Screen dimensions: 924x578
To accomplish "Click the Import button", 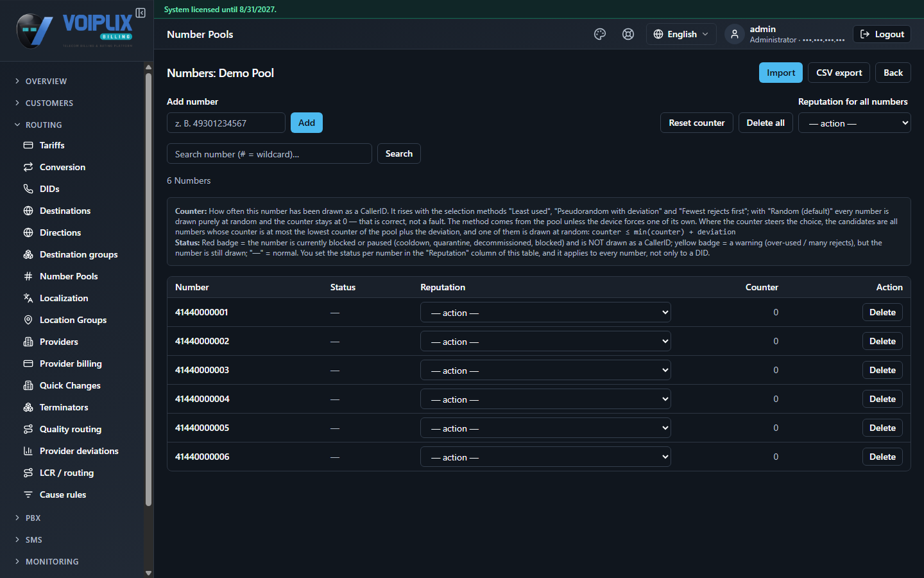I will [781, 73].
